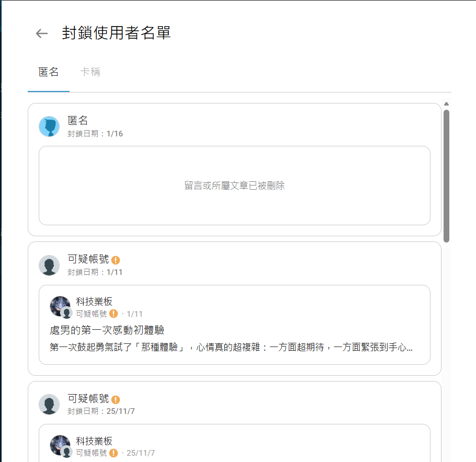Click the 科技業板 forum avatar in 1/11 post
This screenshot has height=462, width=476.
click(x=60, y=306)
